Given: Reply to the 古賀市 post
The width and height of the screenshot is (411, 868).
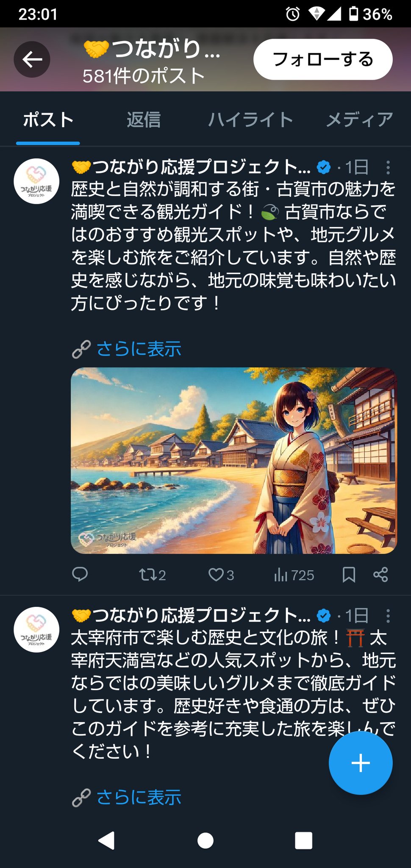Looking at the screenshot, I should (x=80, y=574).
